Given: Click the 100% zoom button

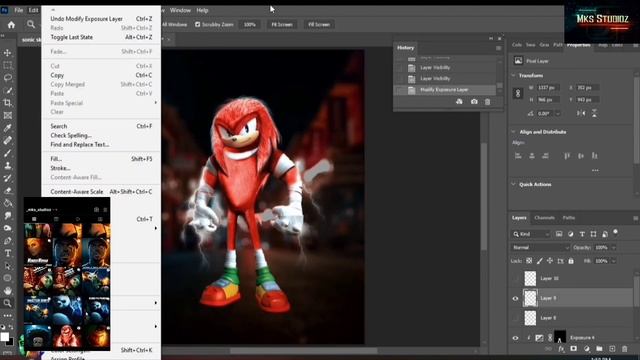Looking at the screenshot, I should click(249, 24).
